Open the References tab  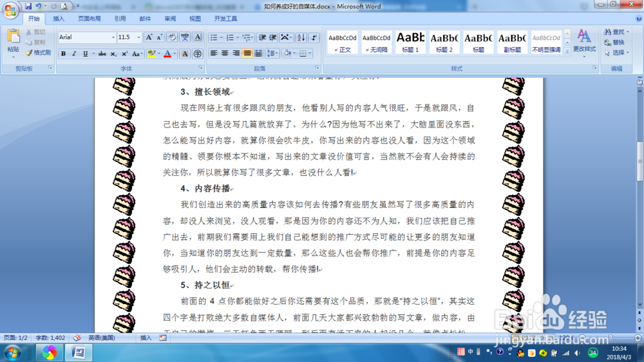click(120, 19)
